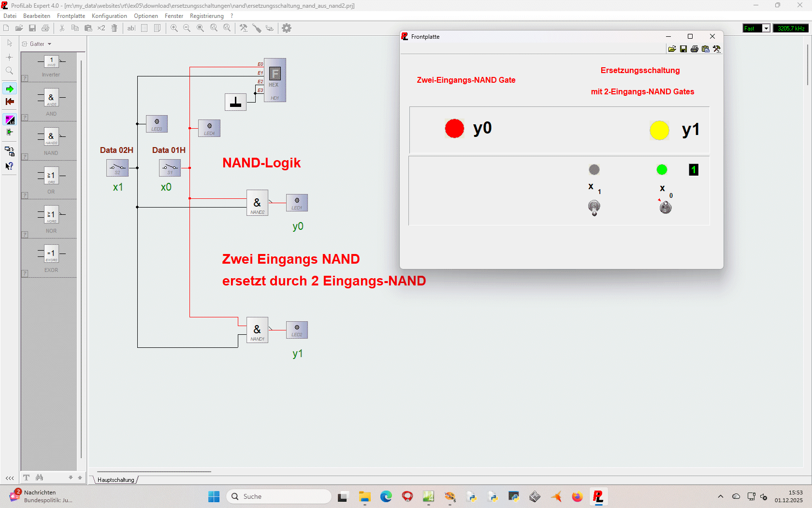Toggle the S2 switch labeled Data 02H
The height and width of the screenshot is (508, 812).
(x=117, y=168)
